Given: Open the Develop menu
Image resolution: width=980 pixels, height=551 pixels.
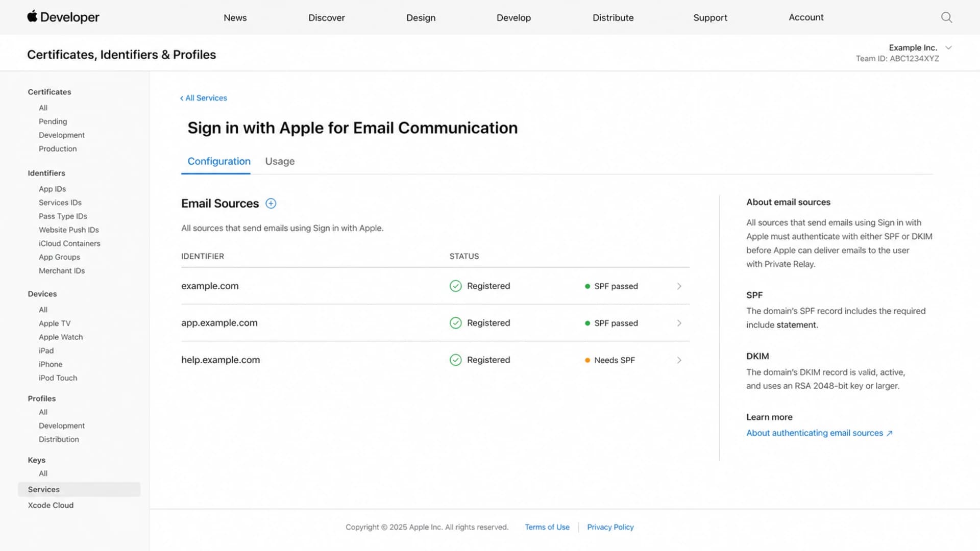Looking at the screenshot, I should point(513,17).
